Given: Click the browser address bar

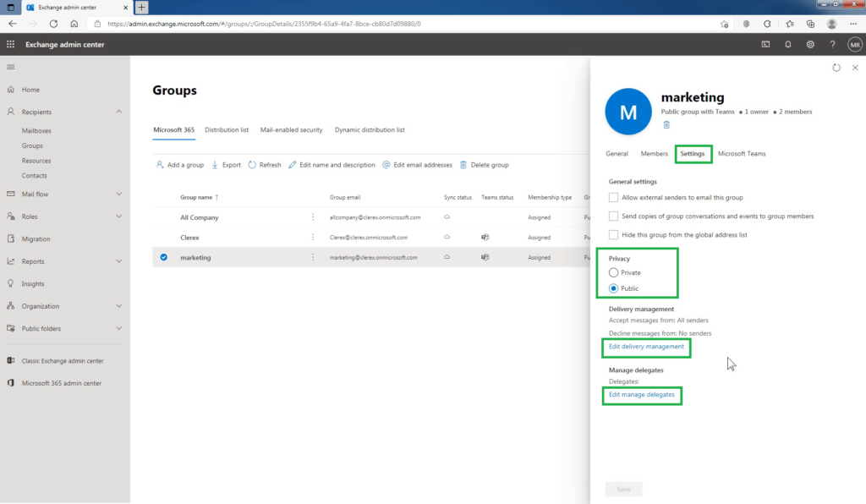Looking at the screenshot, I should 408,24.
